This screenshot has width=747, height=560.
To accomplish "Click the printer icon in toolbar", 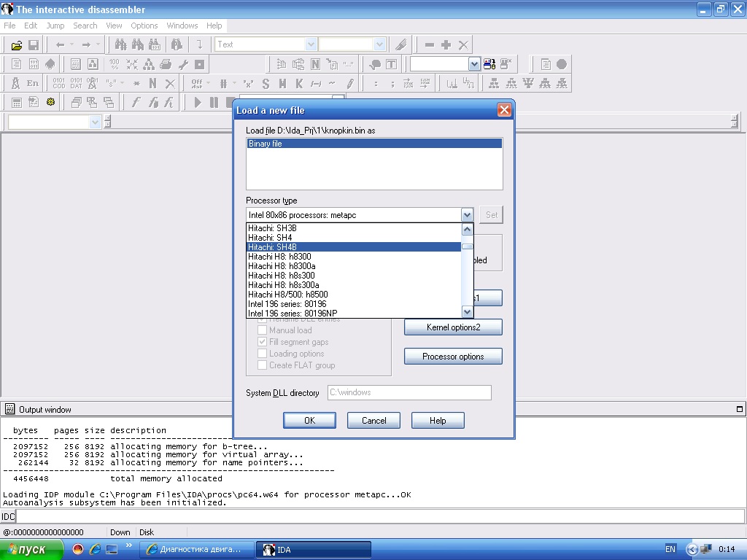I will click(x=166, y=64).
